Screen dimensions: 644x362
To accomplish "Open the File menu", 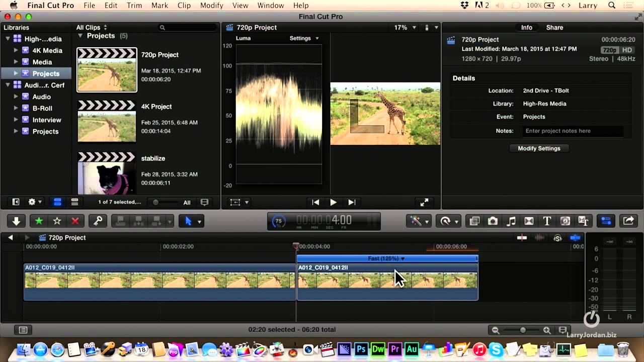I will point(89,6).
